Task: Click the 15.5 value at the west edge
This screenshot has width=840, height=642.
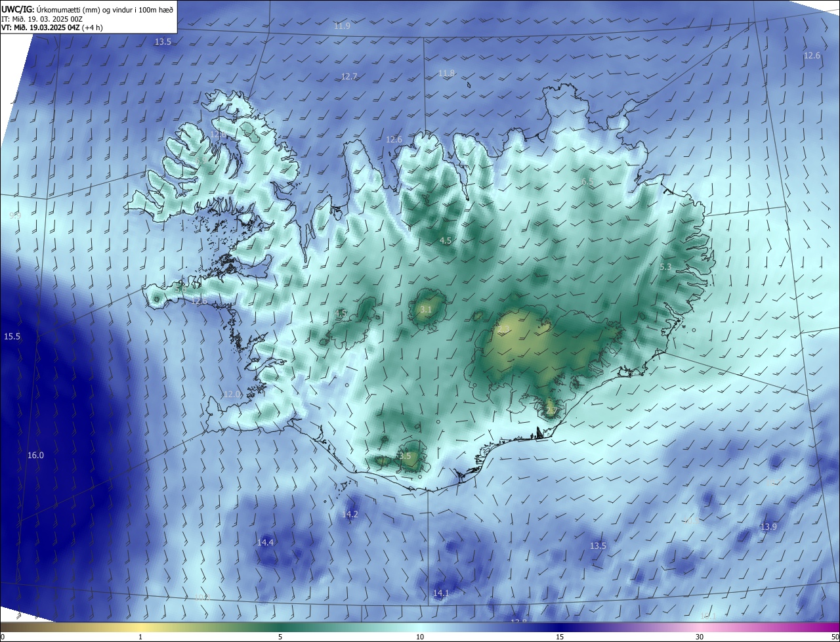Action: pyautogui.click(x=12, y=337)
